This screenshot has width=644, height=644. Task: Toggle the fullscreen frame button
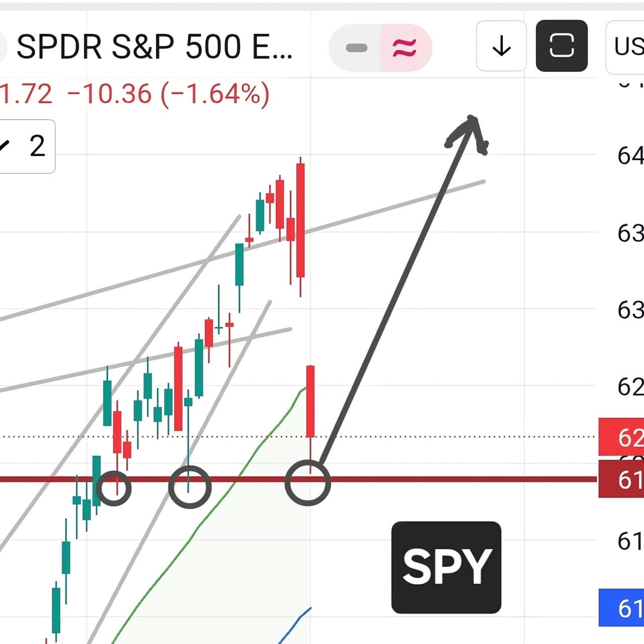tap(561, 46)
